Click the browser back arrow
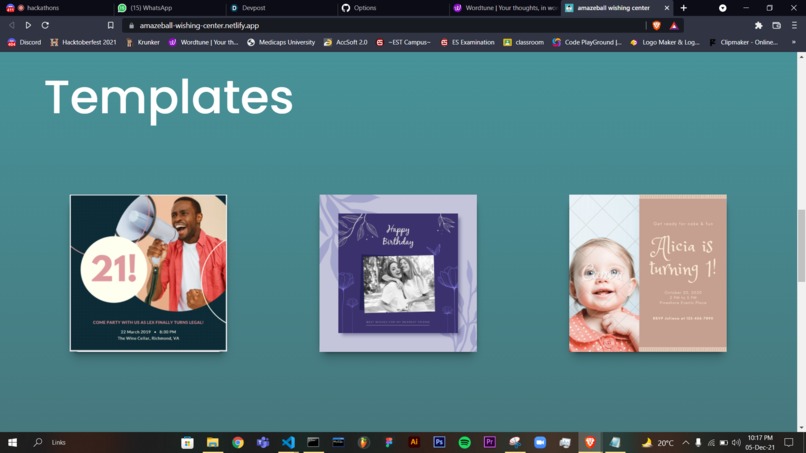The image size is (806, 453). 11,25
